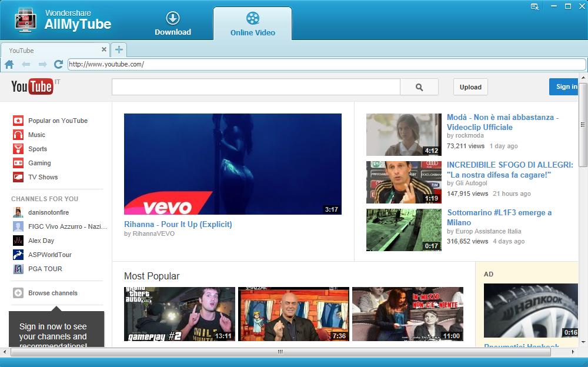This screenshot has width=588, height=367.
Task: Click the YouTube search magnifier button
Action: coord(419,87)
